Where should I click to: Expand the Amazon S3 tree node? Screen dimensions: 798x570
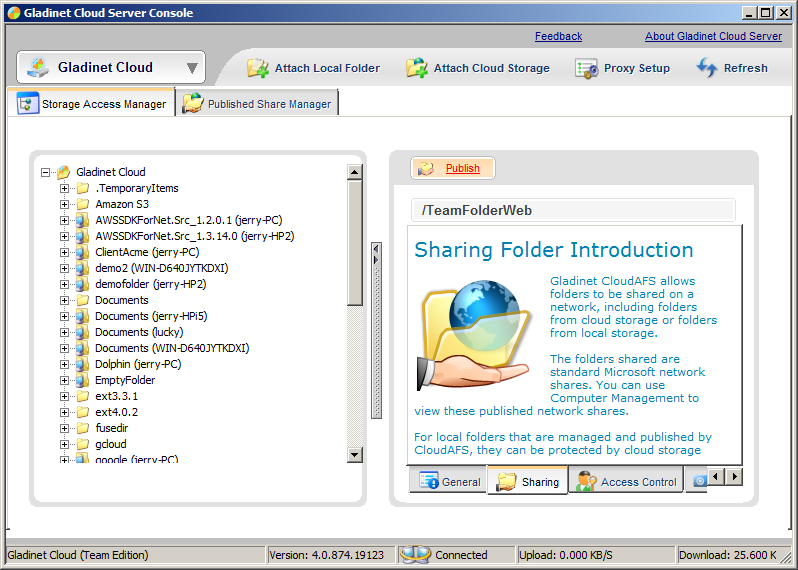click(x=64, y=205)
